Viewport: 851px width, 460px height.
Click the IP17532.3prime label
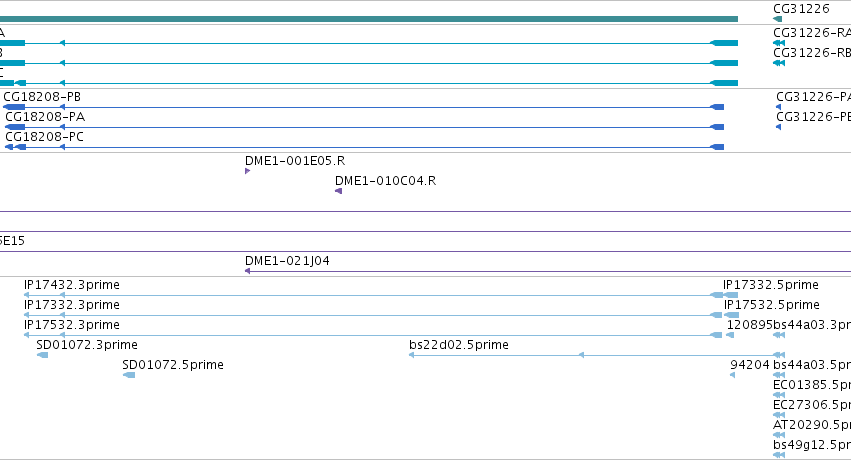tap(72, 325)
